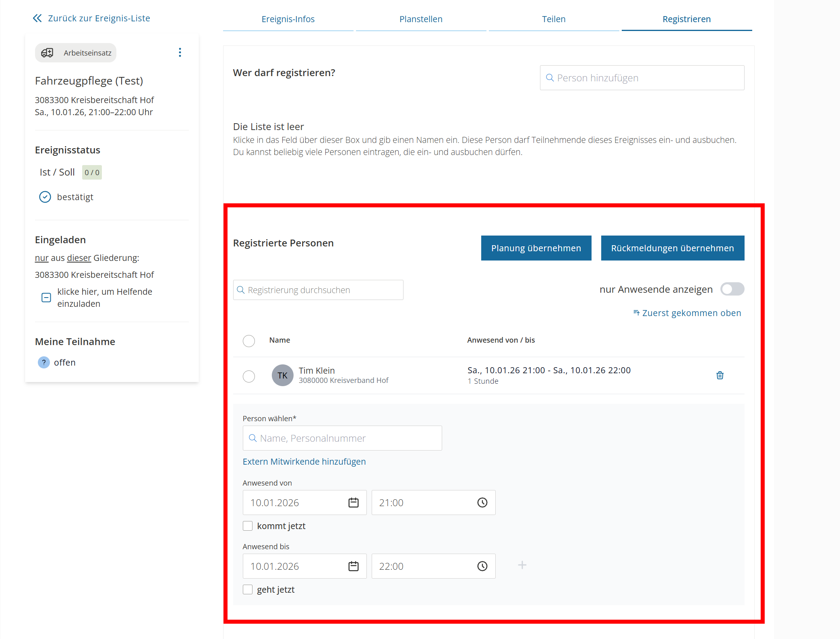The height and width of the screenshot is (639, 840).
Task: Switch to the Ereignis-Infos tab
Action: tap(288, 19)
